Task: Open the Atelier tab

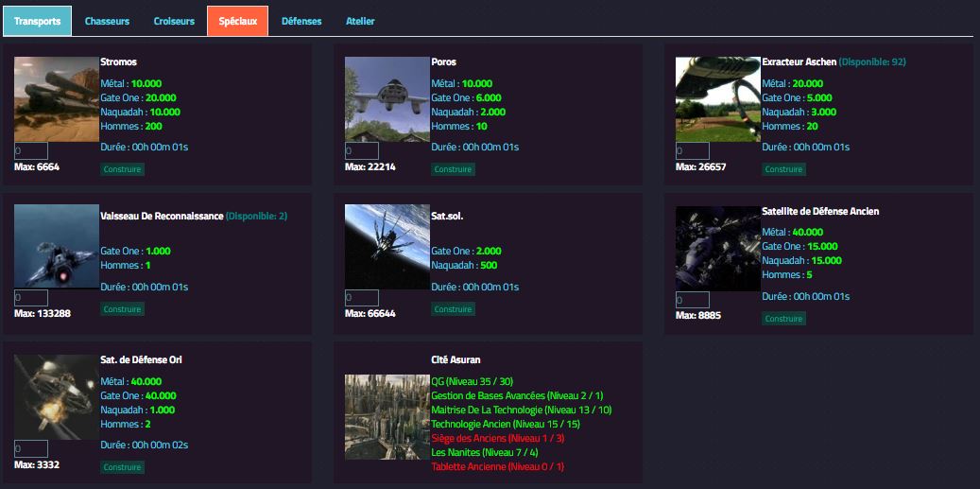Action: 360,21
